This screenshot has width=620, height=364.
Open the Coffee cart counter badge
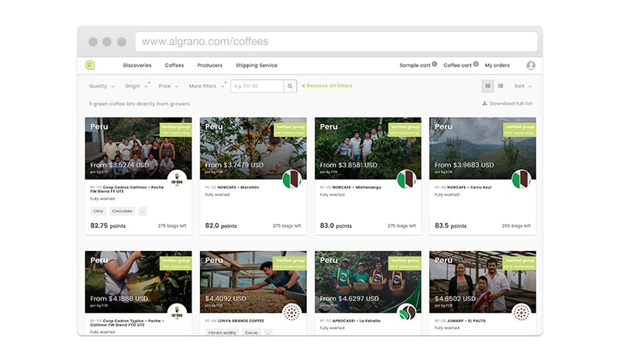[476, 64]
